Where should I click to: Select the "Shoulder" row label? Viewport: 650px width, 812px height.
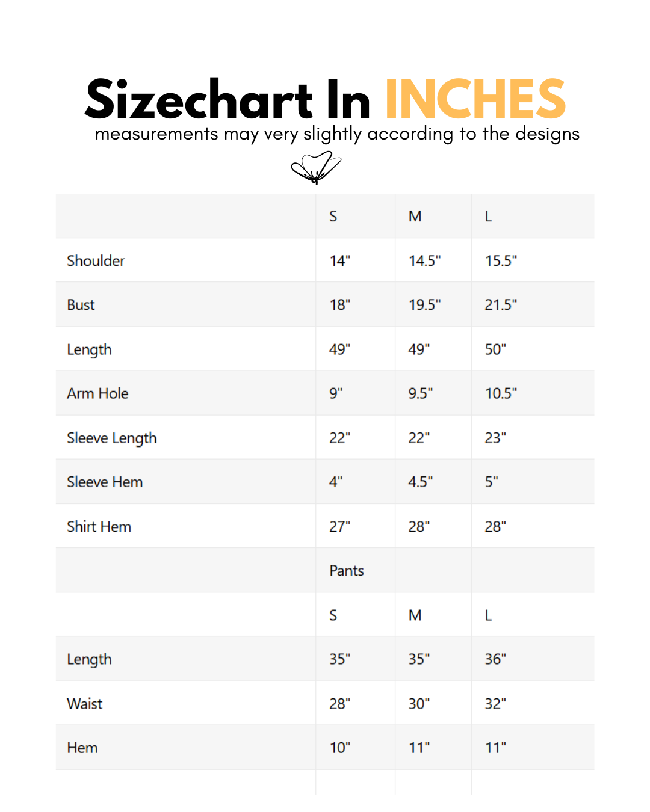pyautogui.click(x=96, y=261)
